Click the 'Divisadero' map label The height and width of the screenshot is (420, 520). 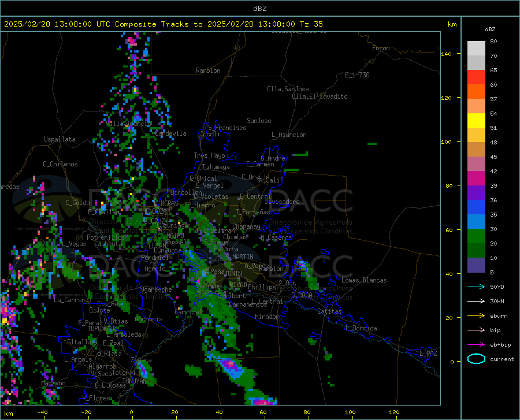click(x=282, y=202)
